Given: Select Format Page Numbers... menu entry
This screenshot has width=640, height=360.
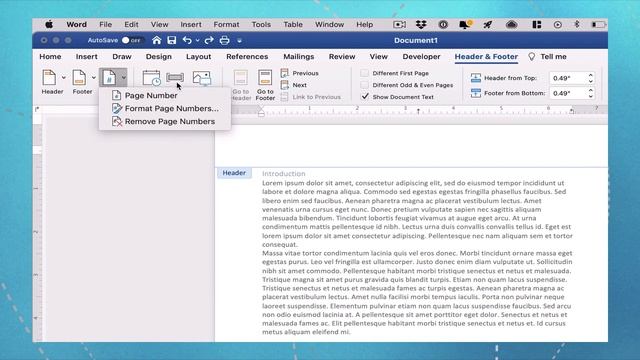Looking at the screenshot, I should [x=165, y=109].
